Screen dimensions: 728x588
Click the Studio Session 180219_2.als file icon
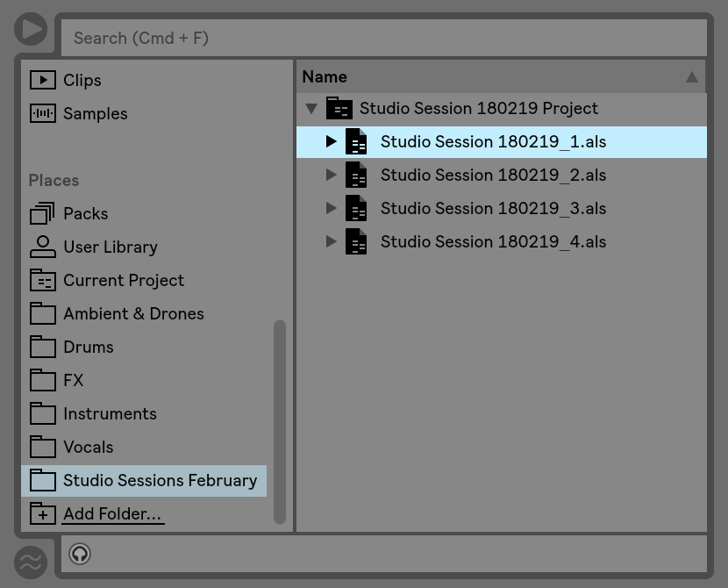pyautogui.click(x=356, y=175)
